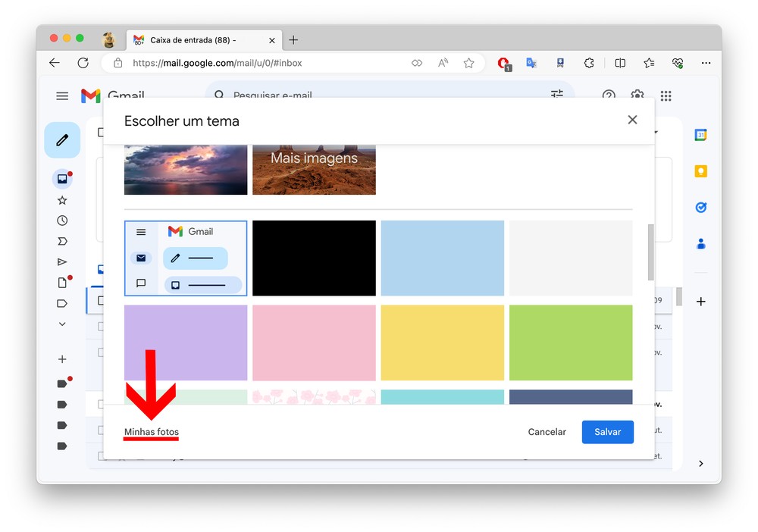Pick the lavender purple theme swatch
This screenshot has height=532, width=758.
click(186, 343)
